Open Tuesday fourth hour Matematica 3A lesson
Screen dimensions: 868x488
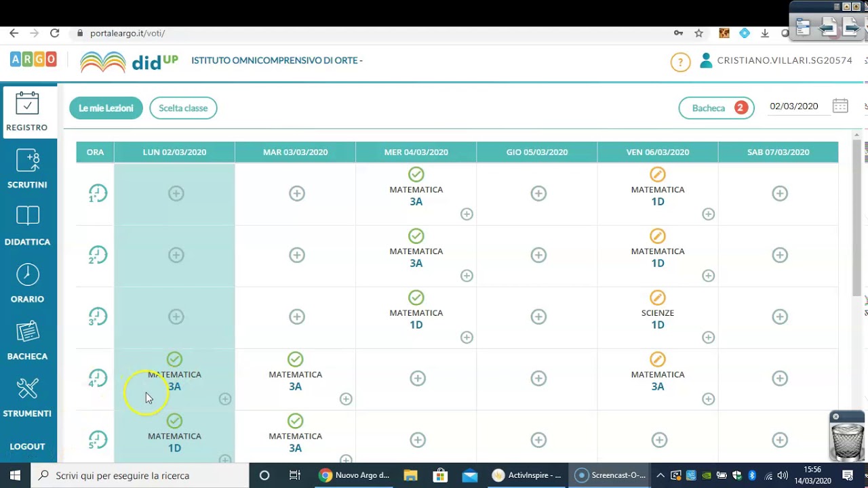tap(295, 373)
